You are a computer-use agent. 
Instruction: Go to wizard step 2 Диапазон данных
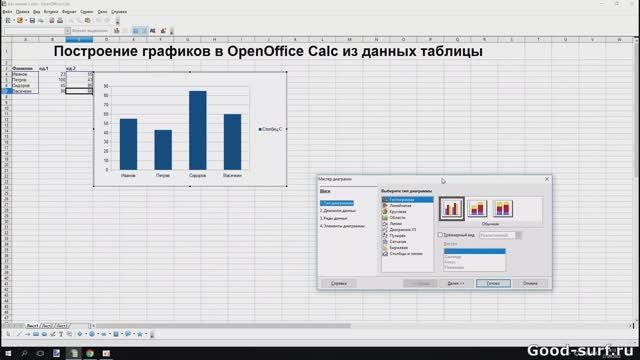click(x=338, y=211)
